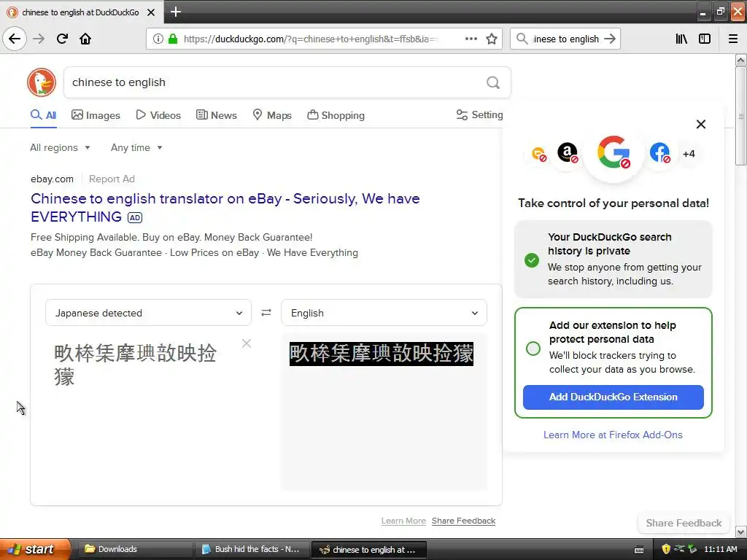Submit Firefox search box with arrow
This screenshot has width=747, height=560.
[610, 39]
